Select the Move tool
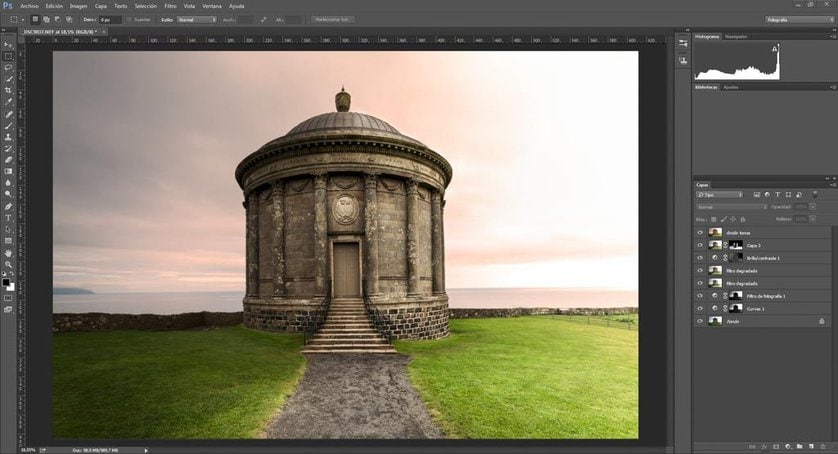838x454 pixels. point(8,45)
